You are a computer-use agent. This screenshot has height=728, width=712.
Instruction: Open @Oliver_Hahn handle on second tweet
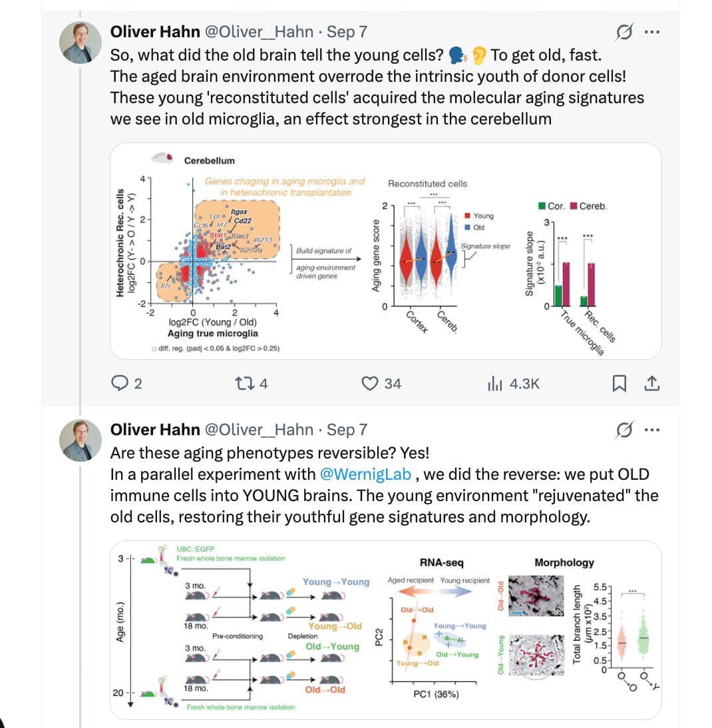click(259, 429)
